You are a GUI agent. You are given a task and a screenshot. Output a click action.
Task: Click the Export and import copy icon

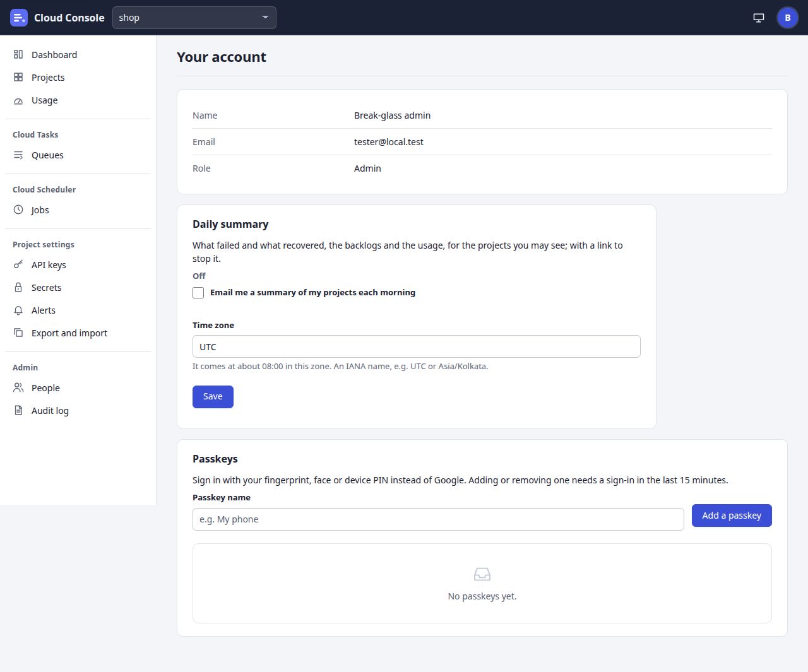[18, 333]
